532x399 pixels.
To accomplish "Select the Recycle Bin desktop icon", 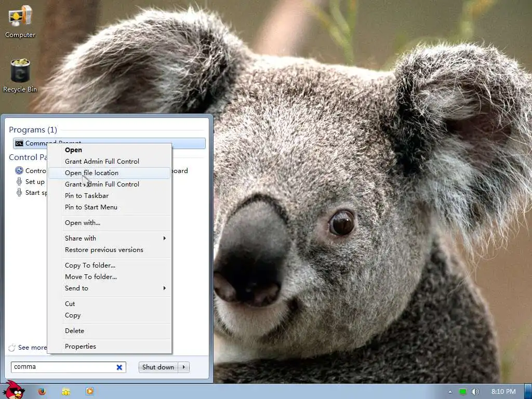I will click(20, 75).
